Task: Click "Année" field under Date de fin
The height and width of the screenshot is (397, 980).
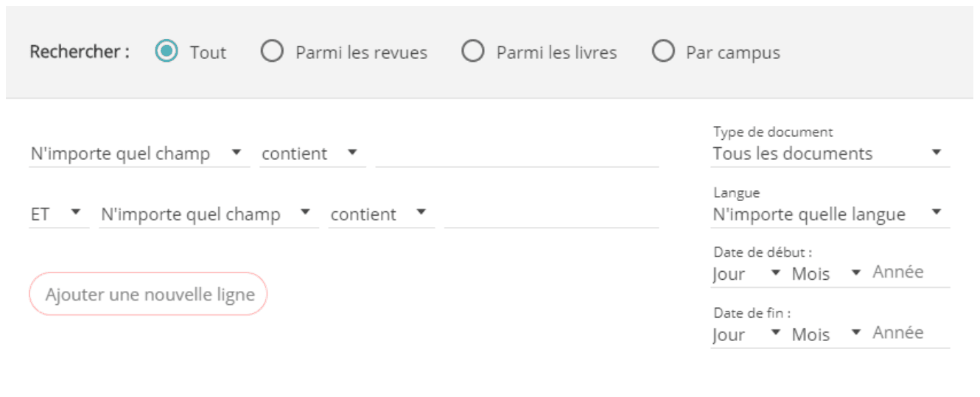Action: tap(910, 333)
